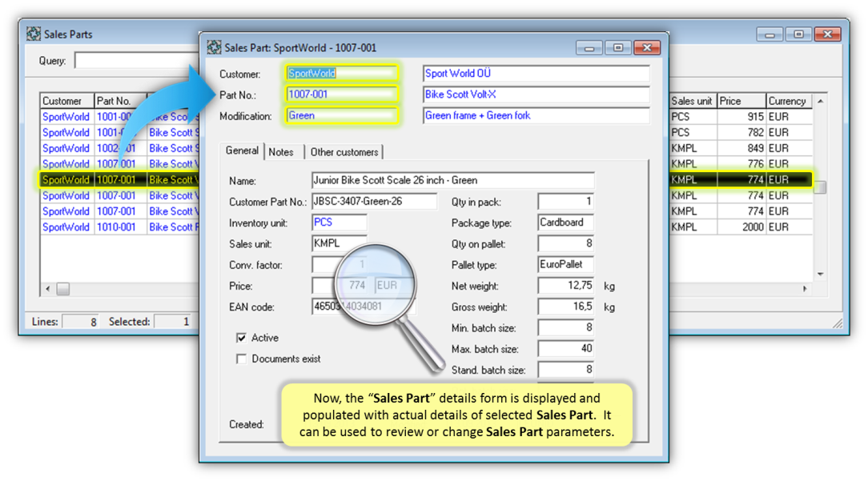Click the Selected count field showing 1

point(173,322)
